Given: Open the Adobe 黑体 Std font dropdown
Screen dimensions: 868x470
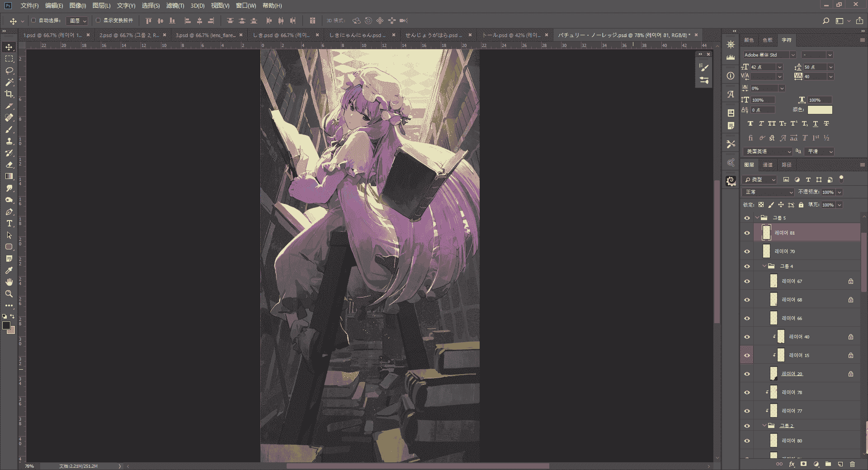Looking at the screenshot, I should click(x=769, y=55).
